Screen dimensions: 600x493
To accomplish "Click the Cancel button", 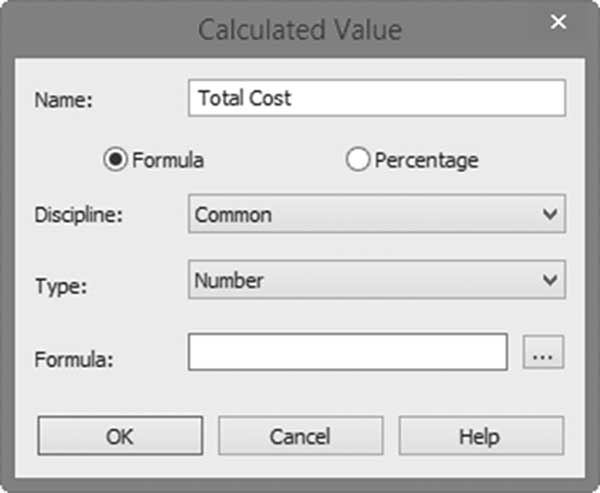I will click(300, 436).
